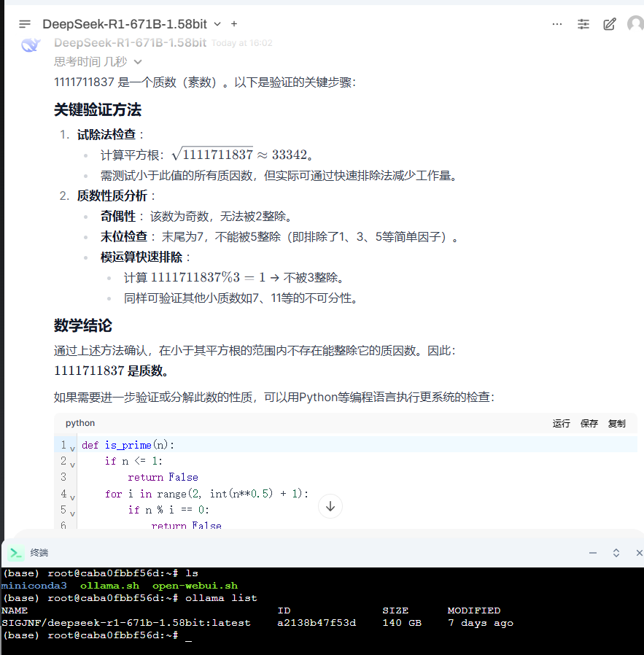644x655 pixels.
Task: Close the 终端 terminal panel
Action: pos(639,553)
